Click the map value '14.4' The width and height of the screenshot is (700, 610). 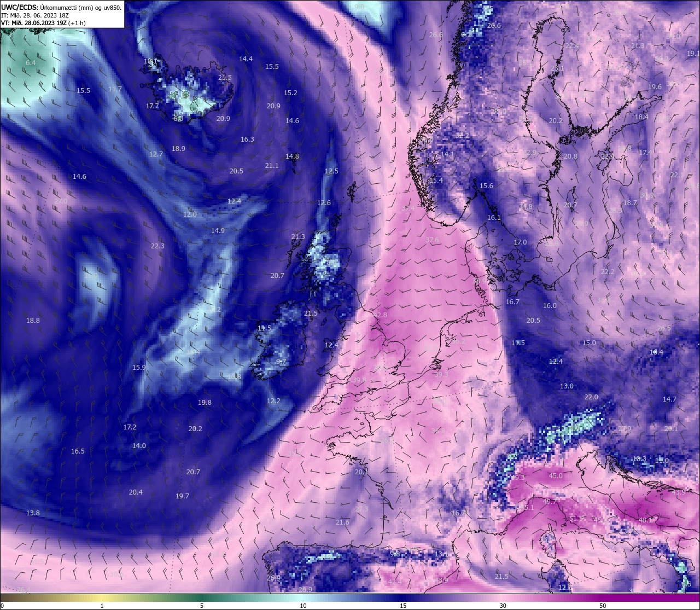click(246, 59)
